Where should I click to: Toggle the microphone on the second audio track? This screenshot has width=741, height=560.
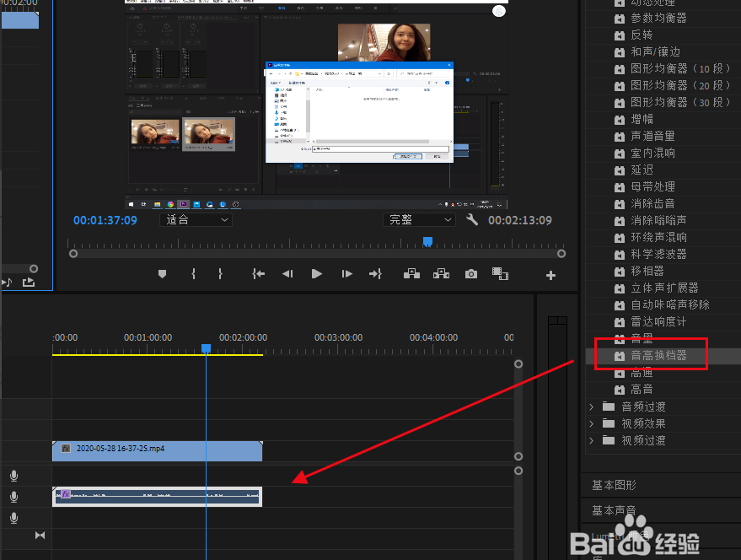pos(14,498)
